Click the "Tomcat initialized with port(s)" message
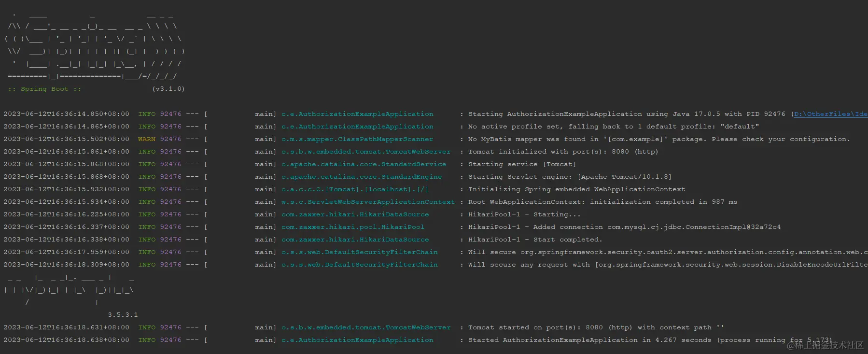This screenshot has width=868, height=354. click(563, 152)
